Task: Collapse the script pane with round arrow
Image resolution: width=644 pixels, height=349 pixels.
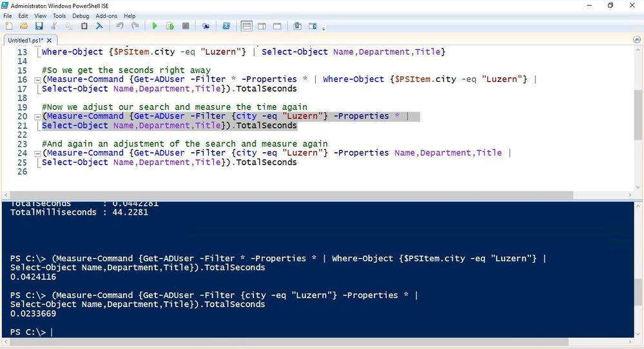Action: click(637, 39)
